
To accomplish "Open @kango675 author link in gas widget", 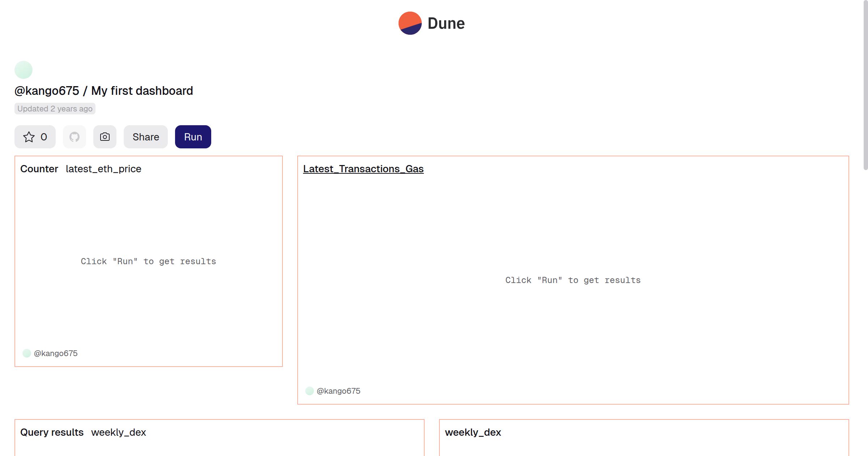I will (339, 391).
